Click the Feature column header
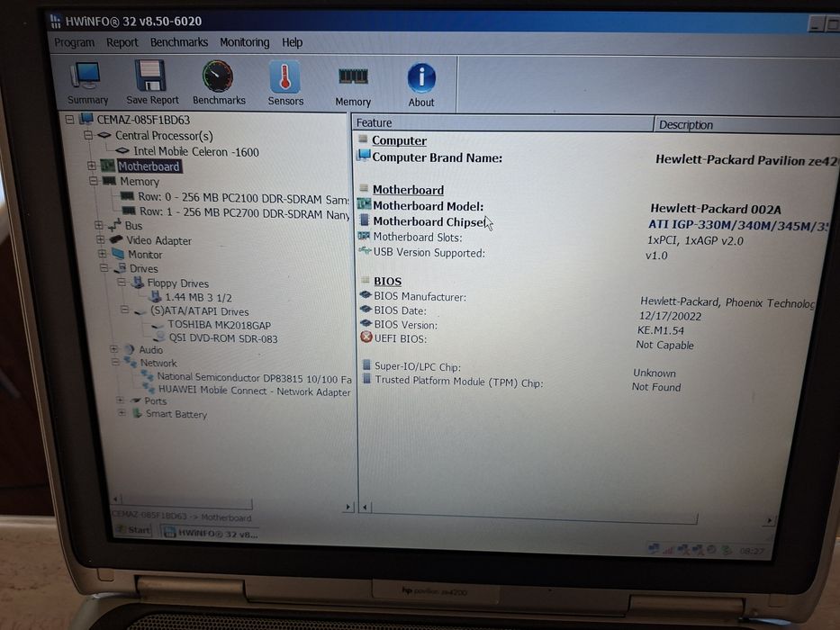This screenshot has height=630, width=840. [502, 123]
